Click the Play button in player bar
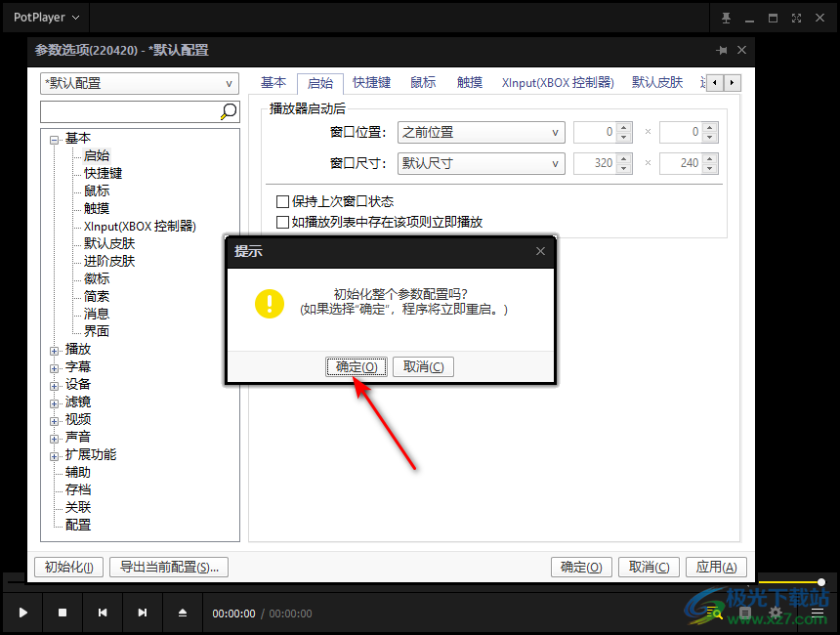The height and width of the screenshot is (635, 840). point(22,613)
